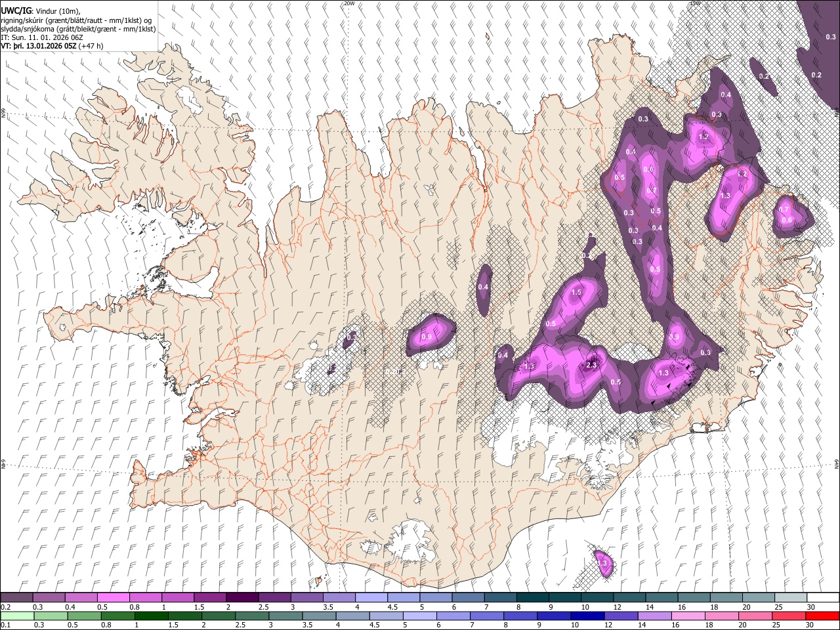
Task: Click the '0.2' label in the upper legend row
Action: [x=5, y=607]
